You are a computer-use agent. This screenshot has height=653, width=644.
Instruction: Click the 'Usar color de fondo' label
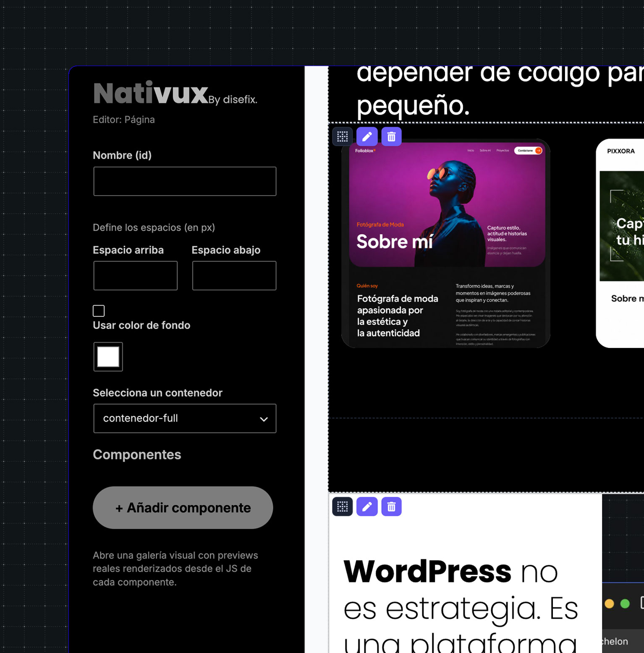click(x=141, y=325)
